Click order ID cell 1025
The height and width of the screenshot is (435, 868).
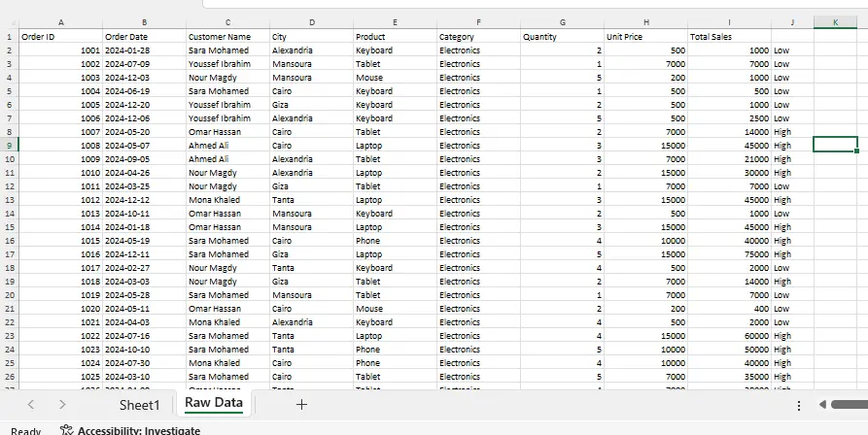click(61, 377)
